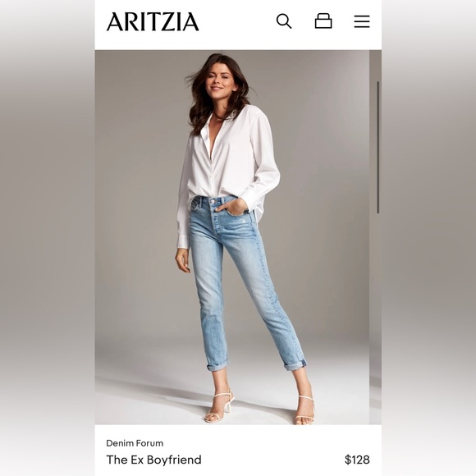476x476 pixels.
Task: Open the Denim Forum brand link
Action: [135, 443]
